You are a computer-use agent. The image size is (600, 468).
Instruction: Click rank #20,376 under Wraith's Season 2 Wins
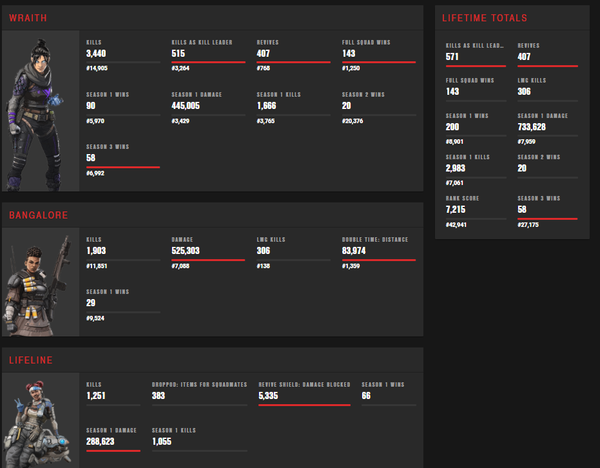(x=352, y=121)
